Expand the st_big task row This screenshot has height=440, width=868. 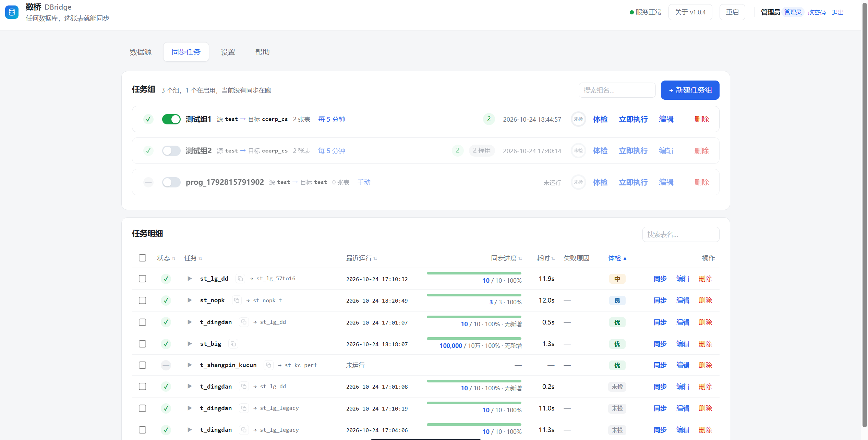click(x=189, y=344)
